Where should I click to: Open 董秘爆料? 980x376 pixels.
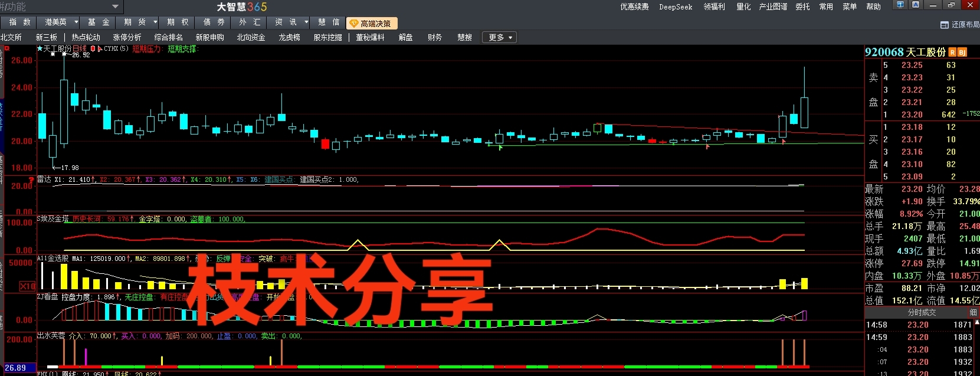(370, 37)
